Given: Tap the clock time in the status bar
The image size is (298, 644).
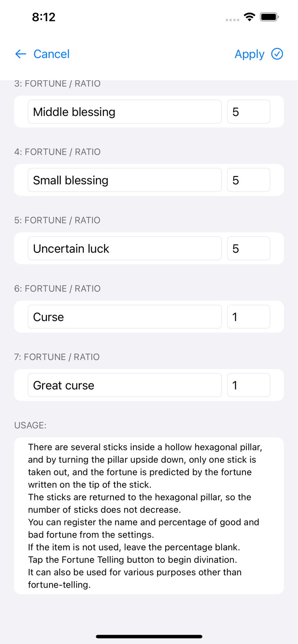Looking at the screenshot, I should [44, 17].
